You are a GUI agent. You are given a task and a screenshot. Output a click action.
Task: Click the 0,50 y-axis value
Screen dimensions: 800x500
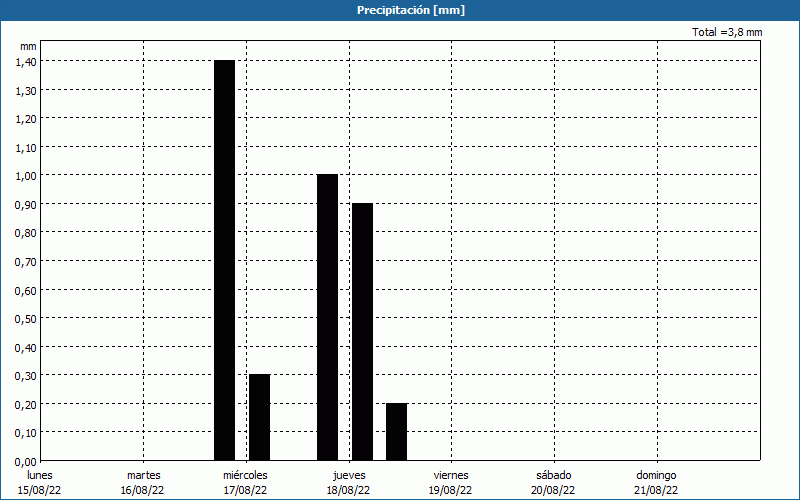coord(26,319)
